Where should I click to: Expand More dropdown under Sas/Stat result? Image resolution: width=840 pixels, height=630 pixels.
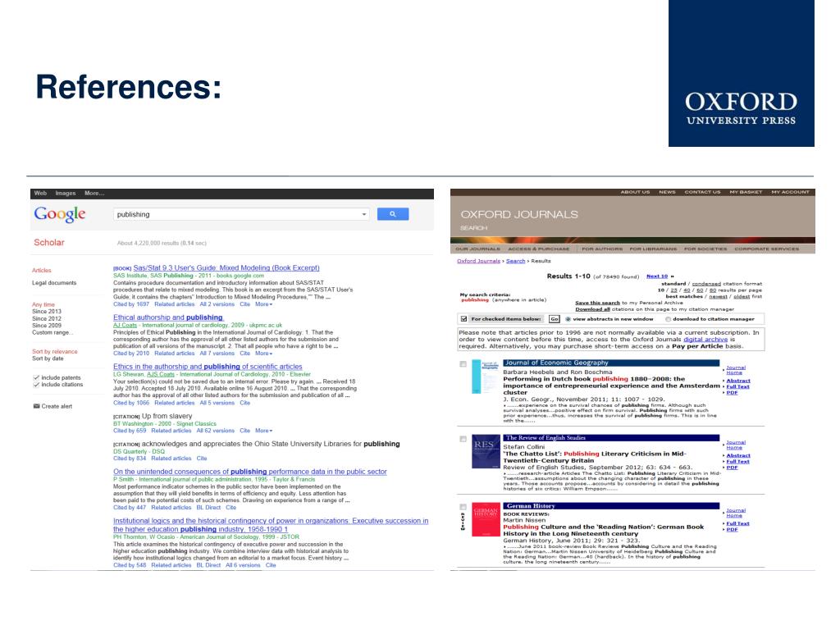point(263,304)
